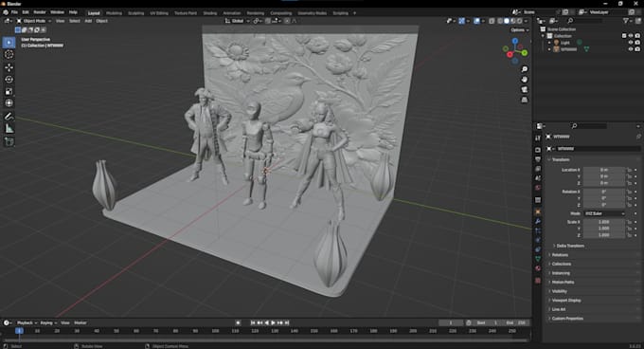Expand the Visibility panel
Image resolution: width=644 pixels, height=349 pixels.
point(559,291)
